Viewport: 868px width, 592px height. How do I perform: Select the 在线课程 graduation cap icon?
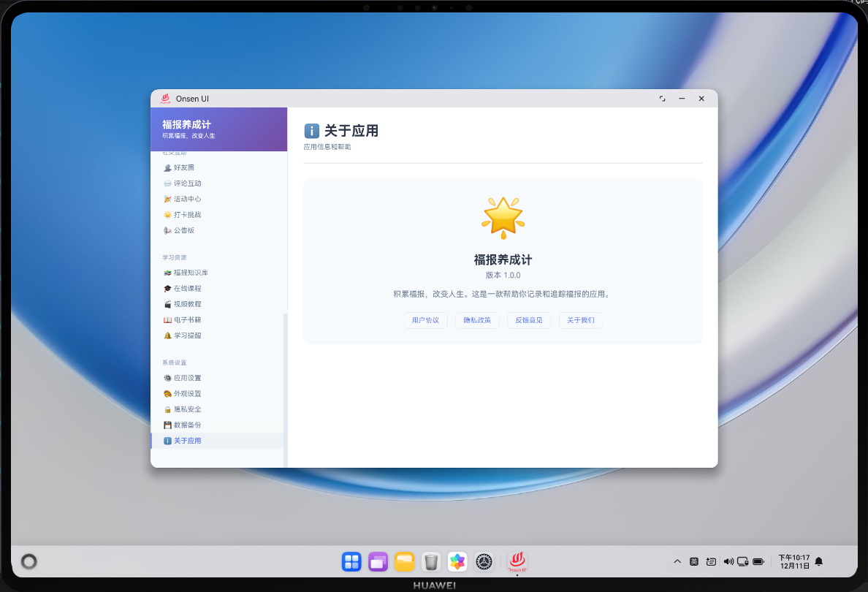point(167,288)
